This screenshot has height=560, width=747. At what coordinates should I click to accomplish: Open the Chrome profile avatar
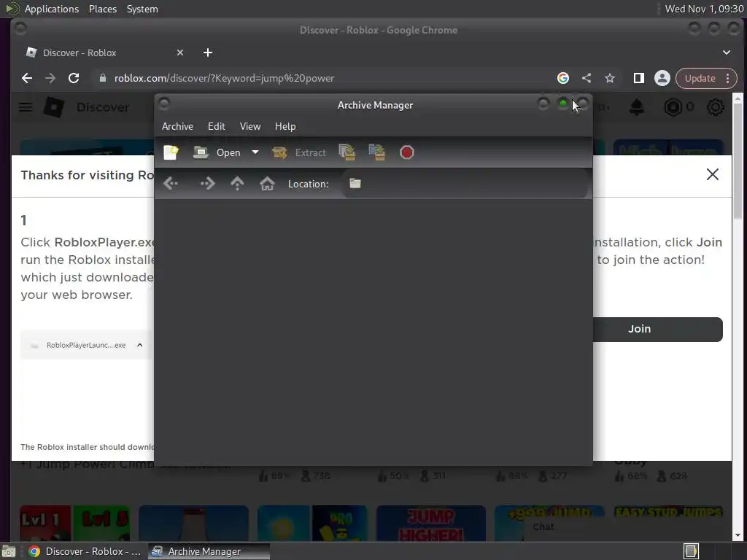662,78
